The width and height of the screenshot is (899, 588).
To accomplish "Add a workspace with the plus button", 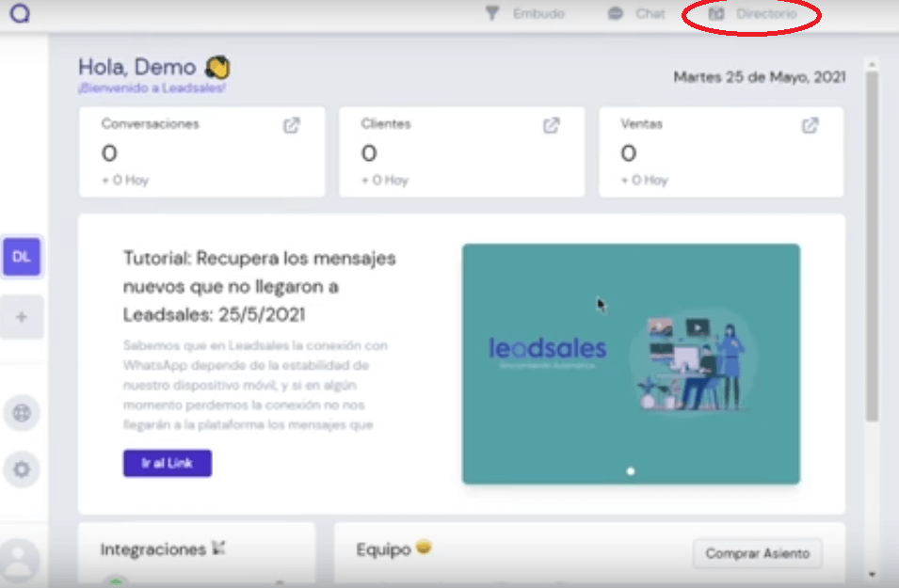I will tap(22, 317).
